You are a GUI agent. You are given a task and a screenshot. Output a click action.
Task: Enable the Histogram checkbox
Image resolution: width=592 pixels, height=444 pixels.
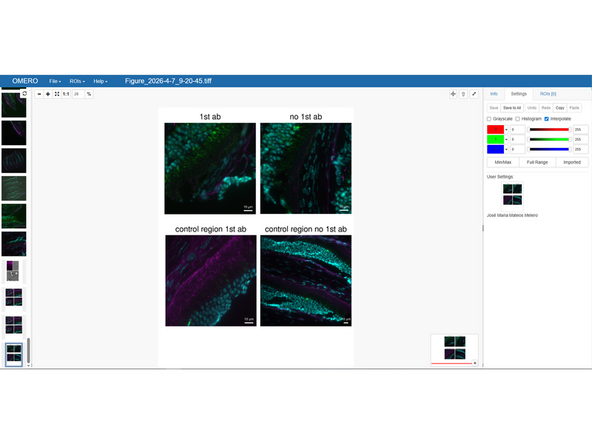[518, 119]
